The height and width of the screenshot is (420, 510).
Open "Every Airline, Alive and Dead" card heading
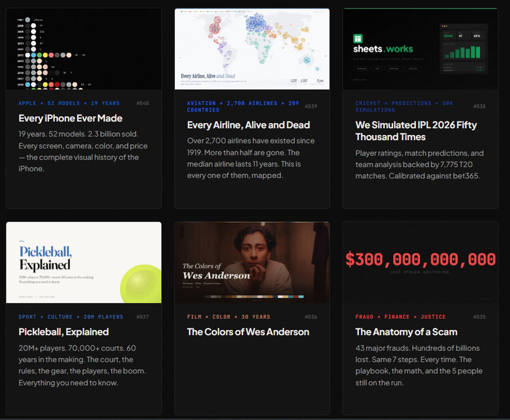(248, 125)
